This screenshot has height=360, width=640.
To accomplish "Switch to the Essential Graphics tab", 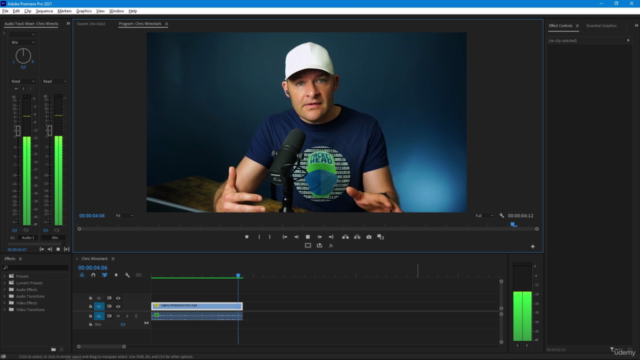I will point(601,26).
